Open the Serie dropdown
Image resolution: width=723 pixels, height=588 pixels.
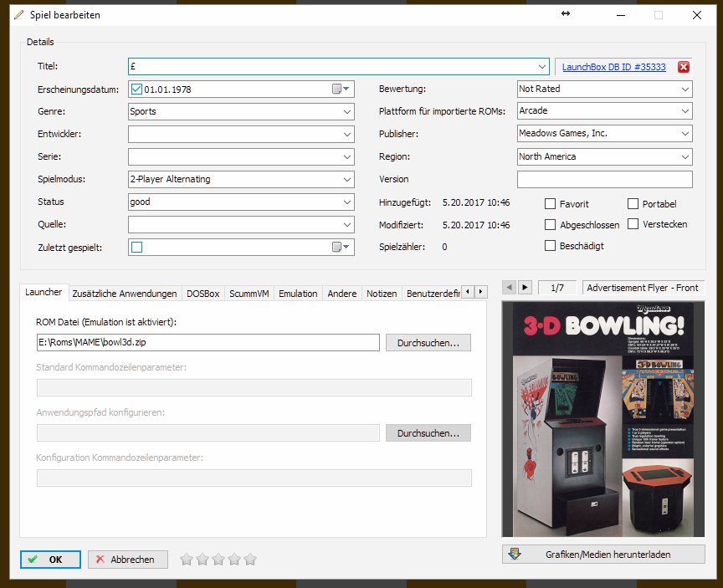(x=347, y=156)
